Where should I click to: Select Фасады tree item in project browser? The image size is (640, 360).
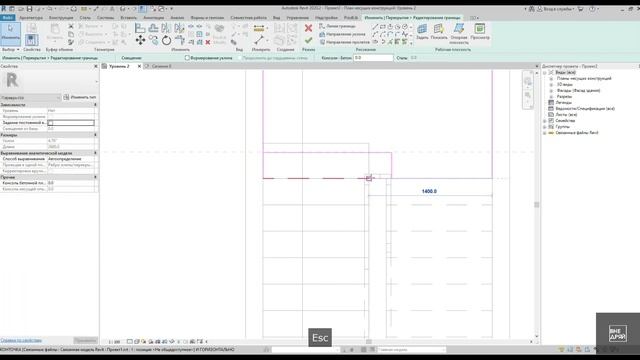coord(578,91)
